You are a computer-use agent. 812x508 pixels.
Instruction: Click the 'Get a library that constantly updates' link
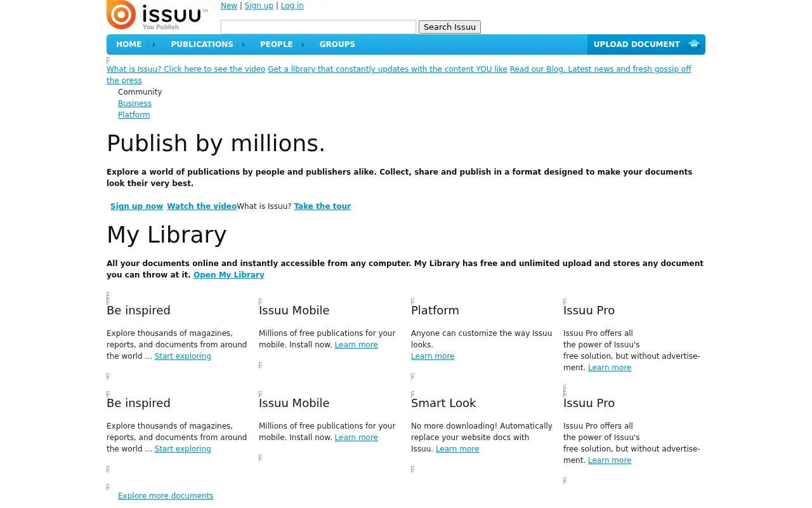point(388,69)
